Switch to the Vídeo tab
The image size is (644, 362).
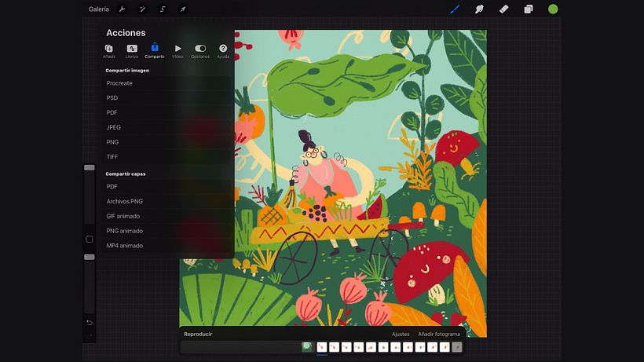click(x=177, y=51)
